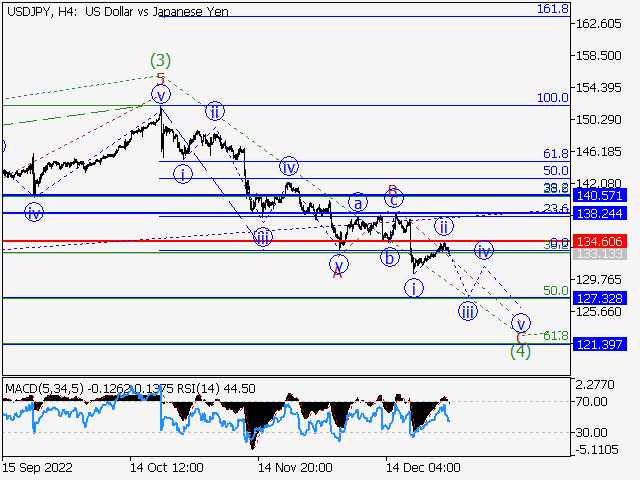
Task: Click the circled v label beneath red 5
Action: (x=161, y=95)
